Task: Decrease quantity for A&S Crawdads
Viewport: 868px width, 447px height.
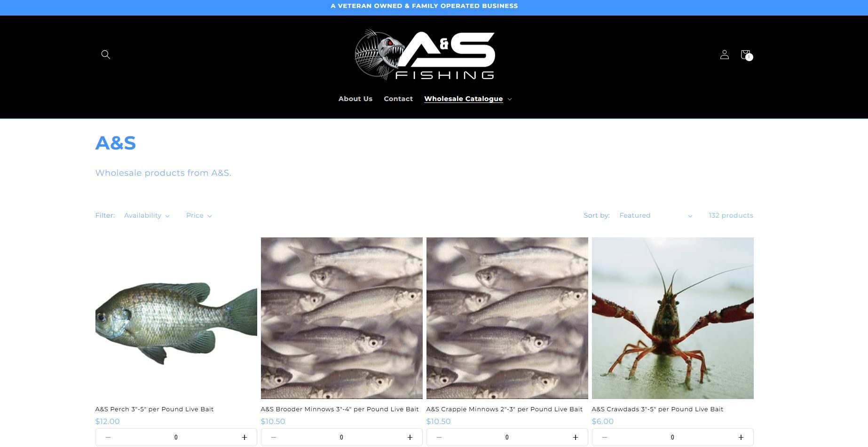Action: pos(605,437)
